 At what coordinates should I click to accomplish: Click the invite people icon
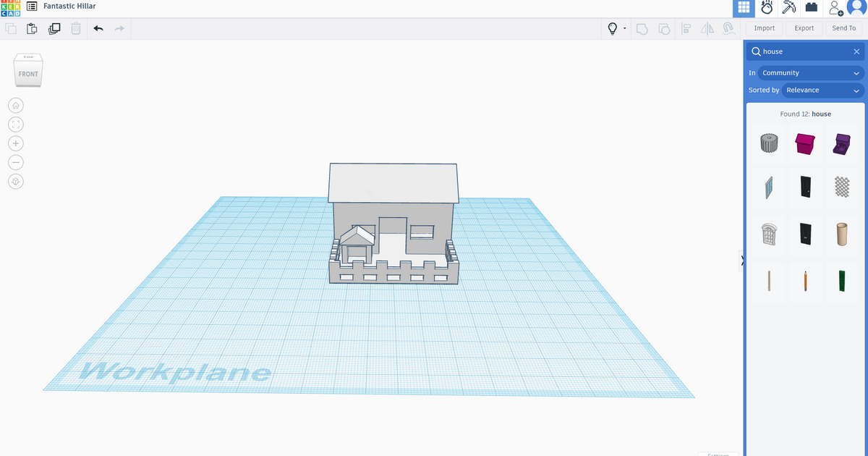click(835, 8)
